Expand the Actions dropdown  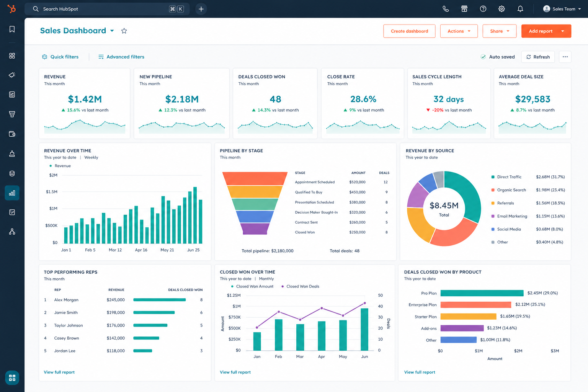459,31
